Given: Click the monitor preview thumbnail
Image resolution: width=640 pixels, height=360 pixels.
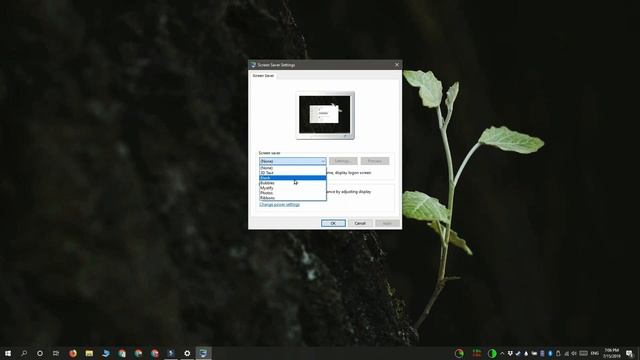Looking at the screenshot, I should pos(325,115).
